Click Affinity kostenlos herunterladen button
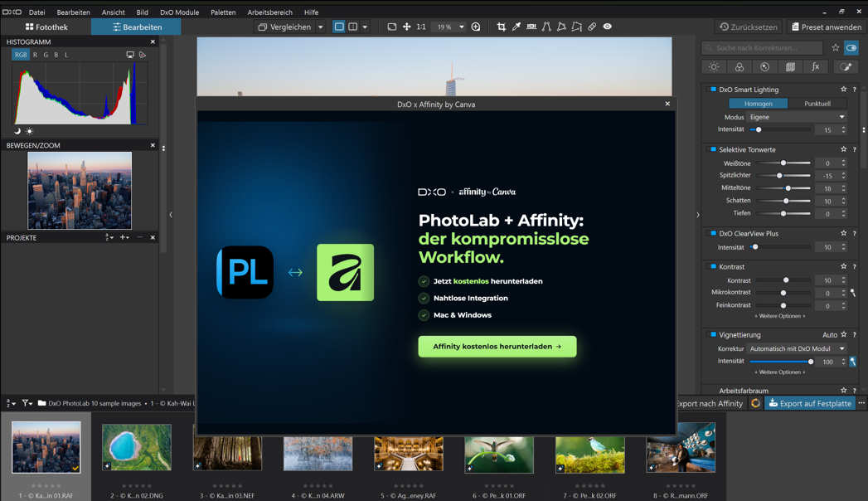 (497, 347)
